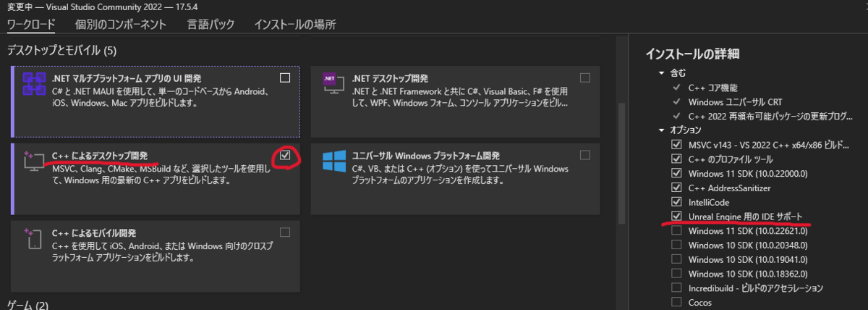Uncheck the C++ AddressSanitizer option

(x=676, y=188)
